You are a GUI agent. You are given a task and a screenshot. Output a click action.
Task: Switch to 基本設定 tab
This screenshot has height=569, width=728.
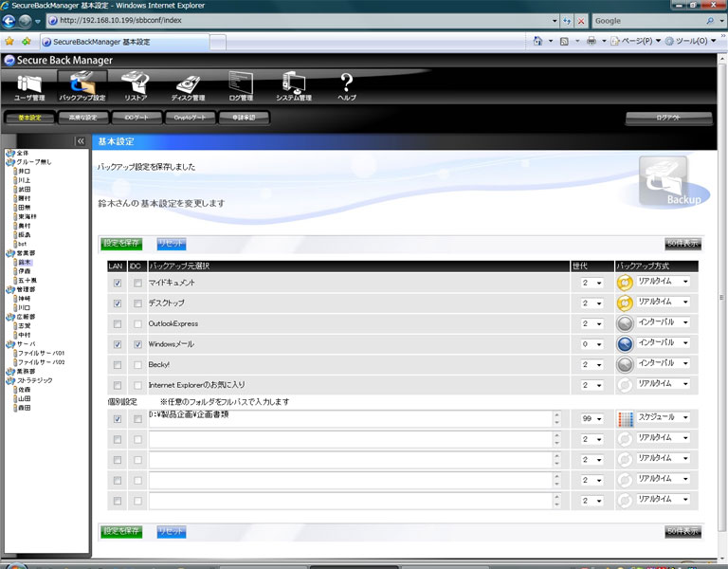(x=29, y=118)
